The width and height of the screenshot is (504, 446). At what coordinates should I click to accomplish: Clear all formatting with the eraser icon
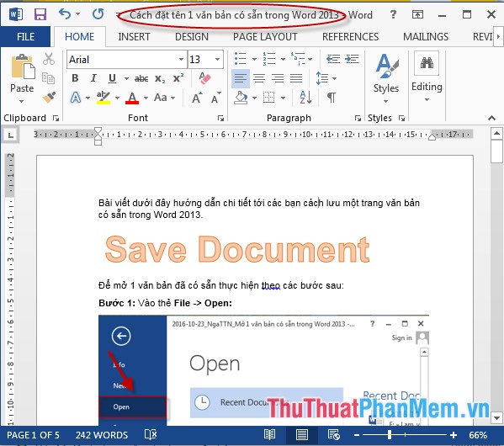click(204, 77)
